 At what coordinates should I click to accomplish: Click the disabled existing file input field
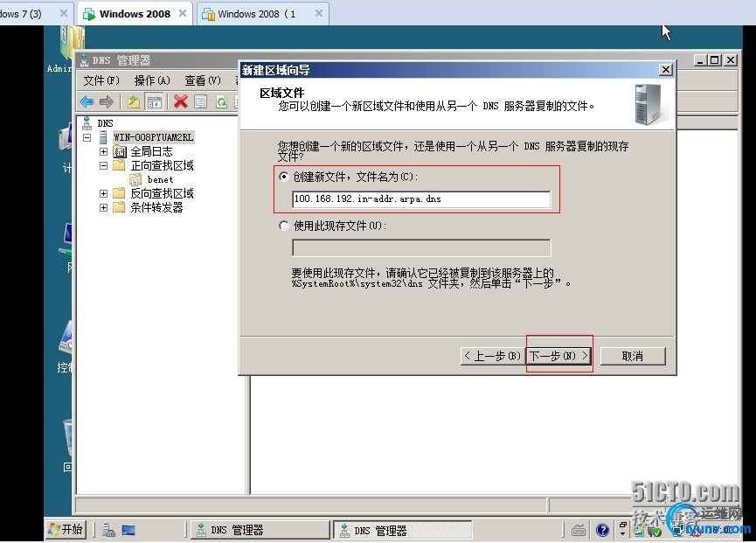421,247
